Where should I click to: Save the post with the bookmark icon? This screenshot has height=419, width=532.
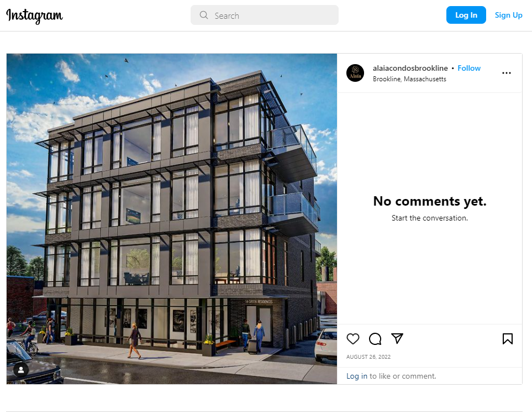click(x=508, y=339)
